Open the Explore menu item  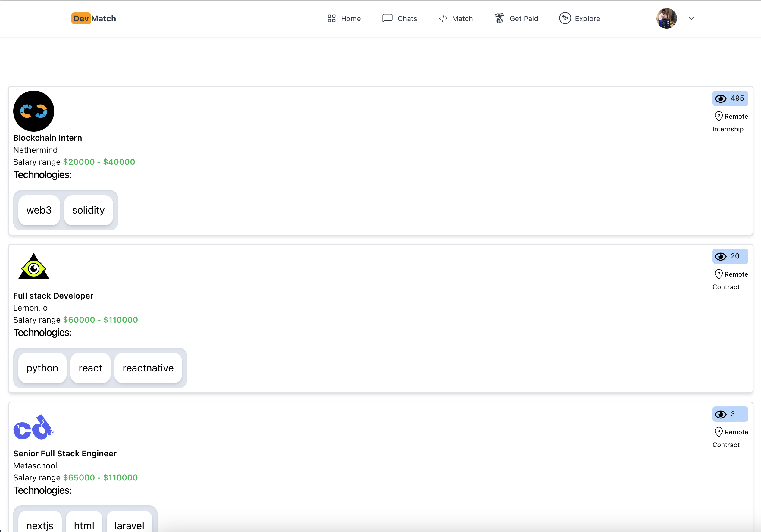tap(587, 19)
